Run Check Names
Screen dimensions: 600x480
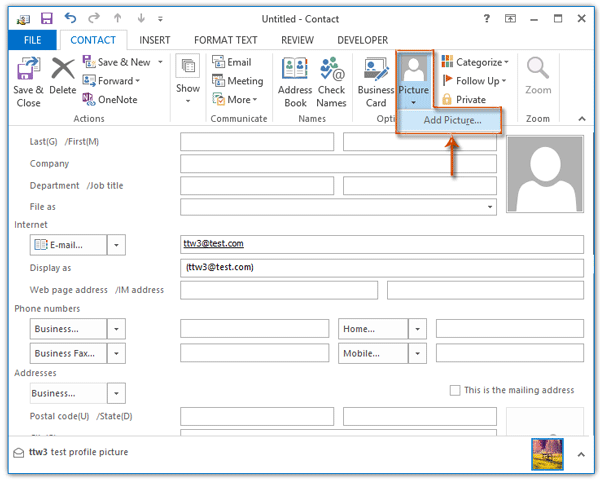pyautogui.click(x=331, y=82)
